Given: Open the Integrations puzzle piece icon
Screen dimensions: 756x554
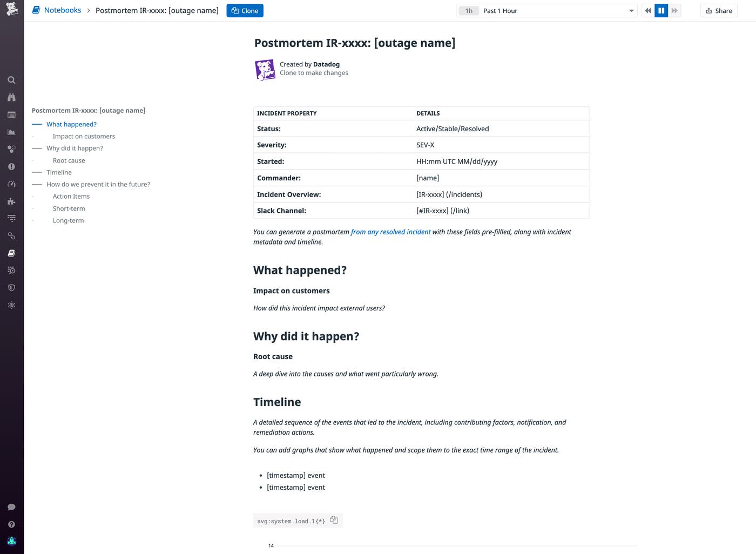Looking at the screenshot, I should point(11,201).
